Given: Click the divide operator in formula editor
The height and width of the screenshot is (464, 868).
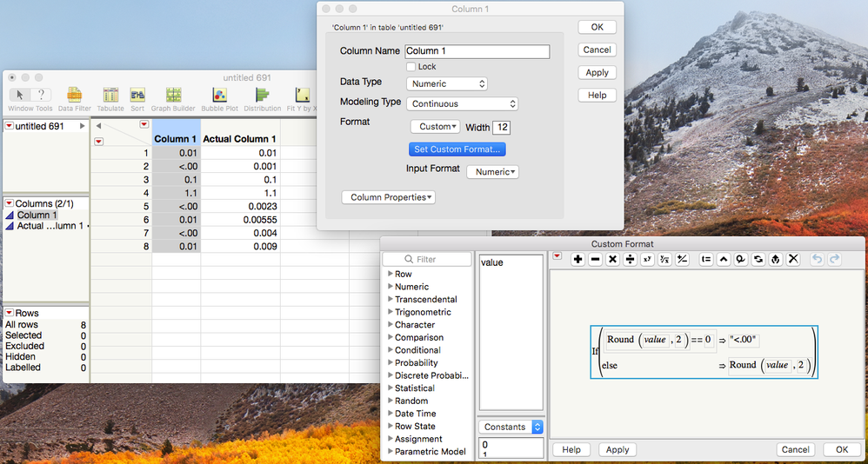Looking at the screenshot, I should pyautogui.click(x=630, y=260).
